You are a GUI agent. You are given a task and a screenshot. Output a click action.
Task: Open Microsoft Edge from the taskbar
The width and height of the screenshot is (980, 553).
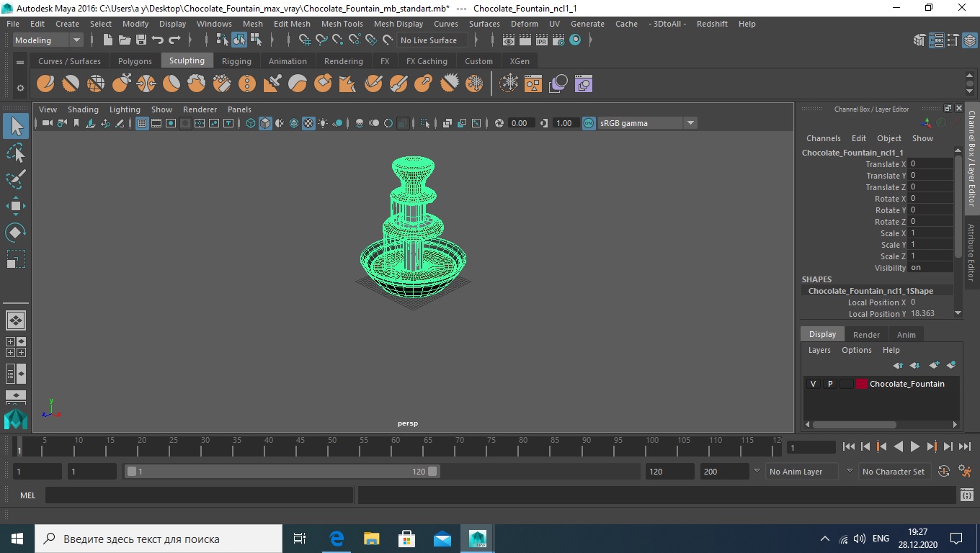(337, 539)
